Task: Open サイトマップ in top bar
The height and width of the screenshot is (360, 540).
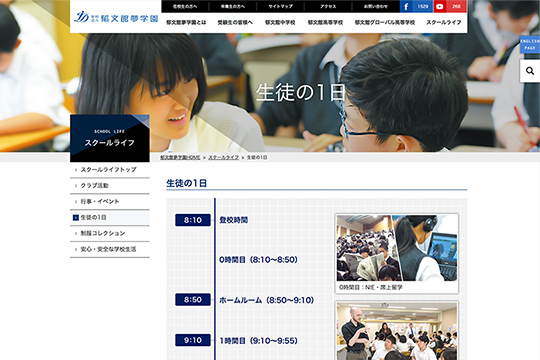Action: [x=281, y=6]
